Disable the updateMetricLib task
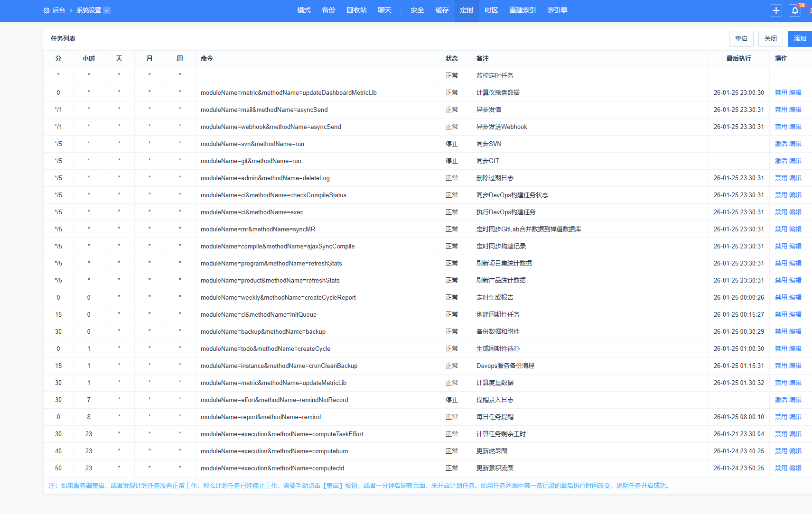The height and width of the screenshot is (513, 812). tap(781, 383)
